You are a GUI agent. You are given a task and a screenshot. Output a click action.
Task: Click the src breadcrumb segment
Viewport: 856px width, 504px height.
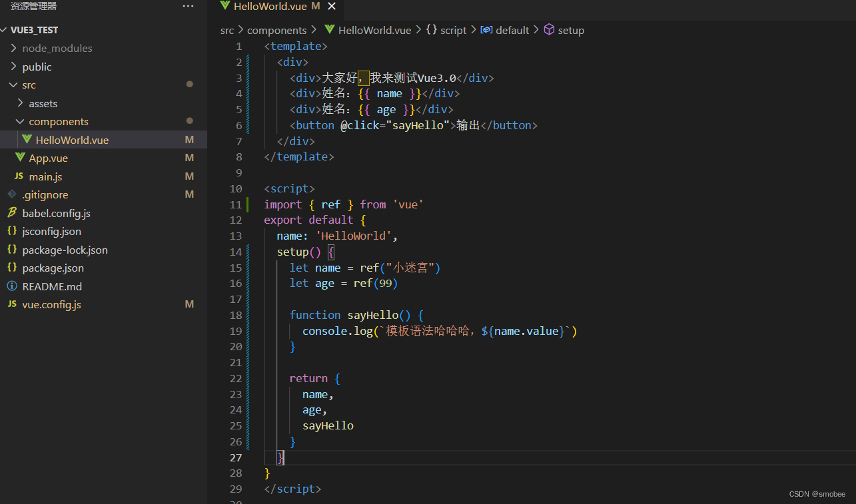[227, 30]
